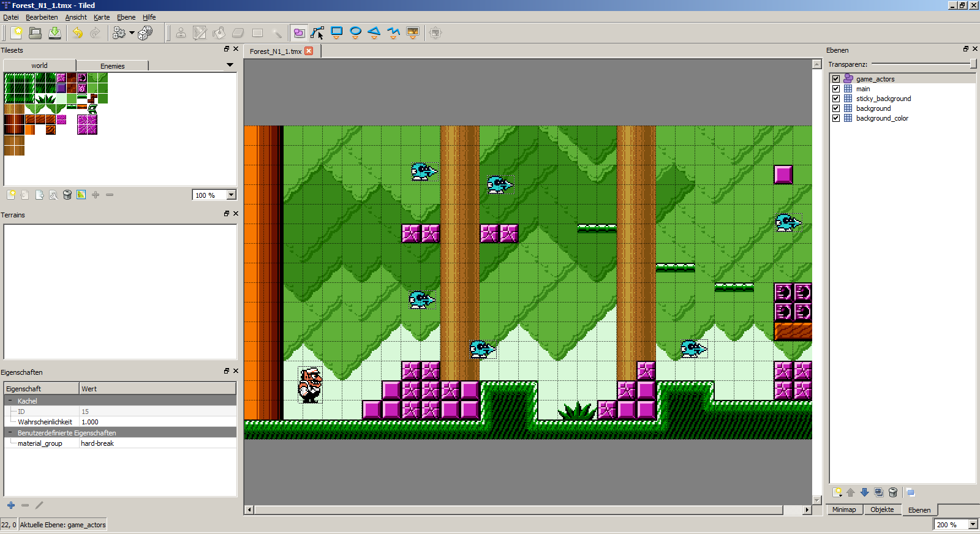Duplicate the selected layer icon

(879, 492)
